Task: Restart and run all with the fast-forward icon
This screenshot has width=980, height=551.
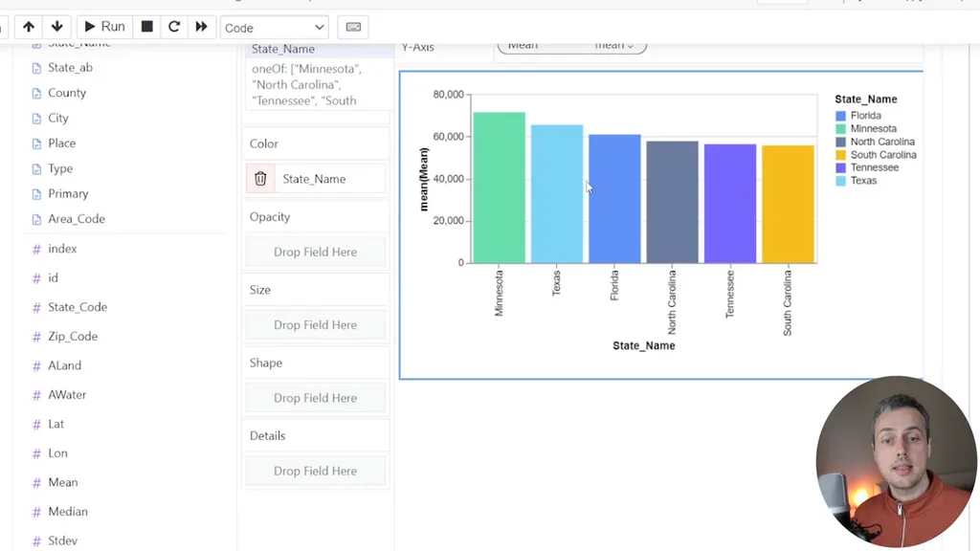Action: tap(201, 27)
